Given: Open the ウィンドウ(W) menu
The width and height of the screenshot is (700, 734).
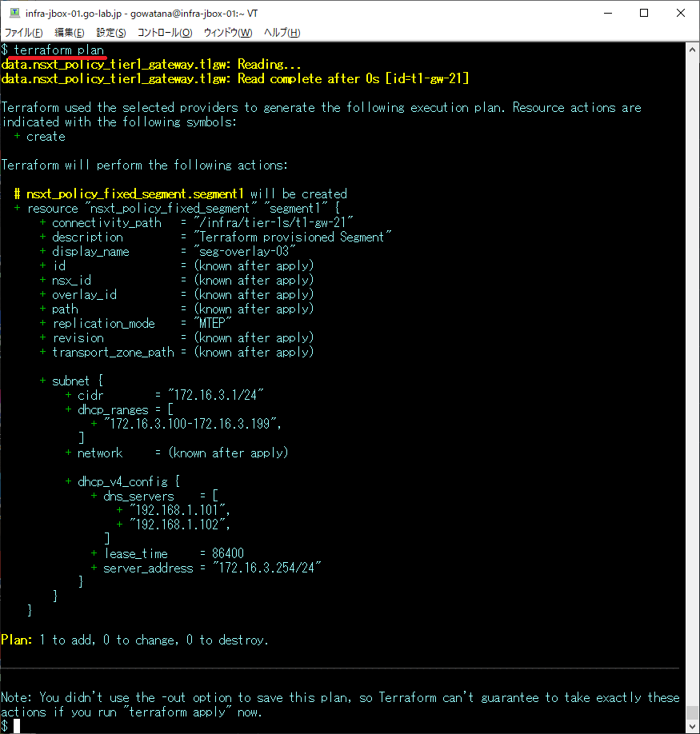Looking at the screenshot, I should pyautogui.click(x=228, y=32).
